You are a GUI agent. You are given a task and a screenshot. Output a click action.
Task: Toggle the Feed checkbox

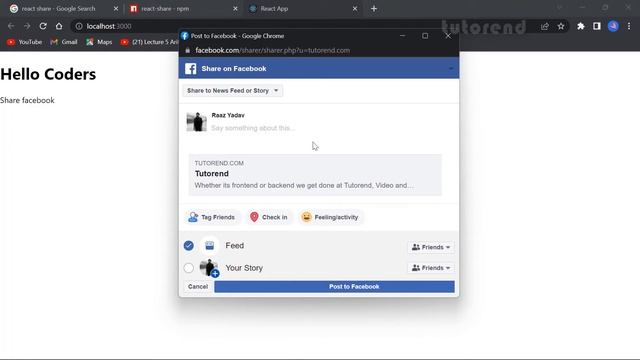tap(189, 246)
